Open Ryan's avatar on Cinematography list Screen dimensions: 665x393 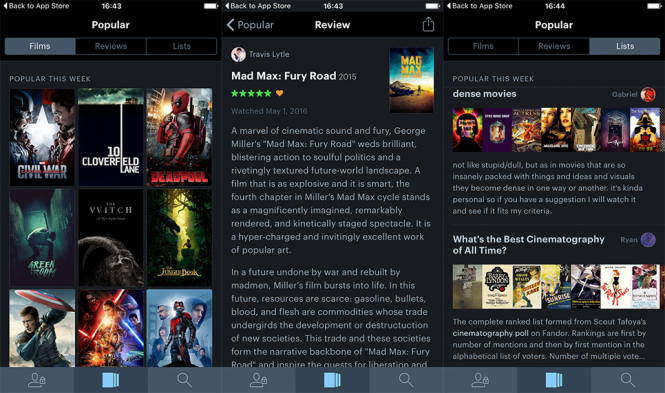click(648, 240)
